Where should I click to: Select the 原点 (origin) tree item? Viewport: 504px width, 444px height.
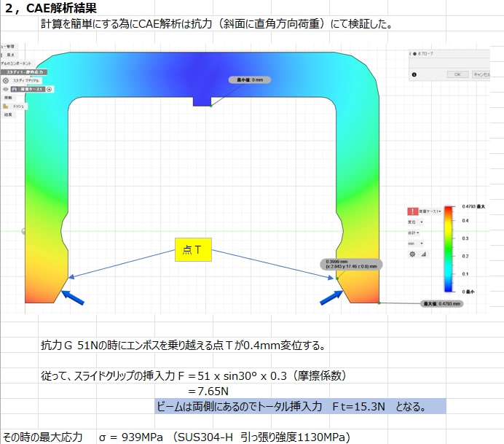point(10,55)
